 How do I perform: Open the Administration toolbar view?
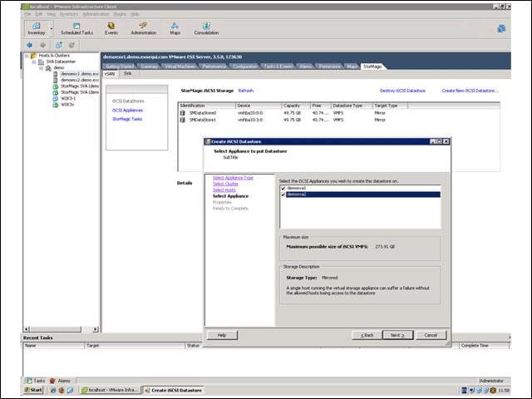(x=144, y=29)
